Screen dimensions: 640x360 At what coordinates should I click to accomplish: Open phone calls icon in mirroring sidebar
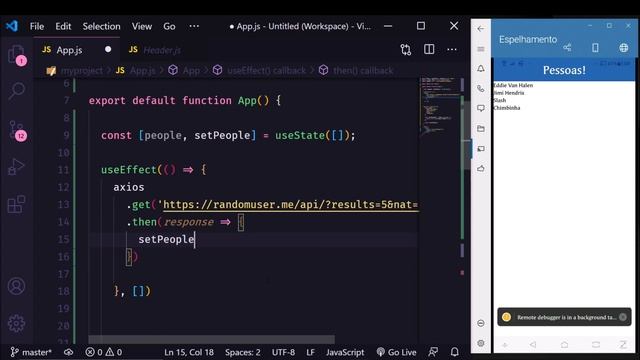pos(481,89)
